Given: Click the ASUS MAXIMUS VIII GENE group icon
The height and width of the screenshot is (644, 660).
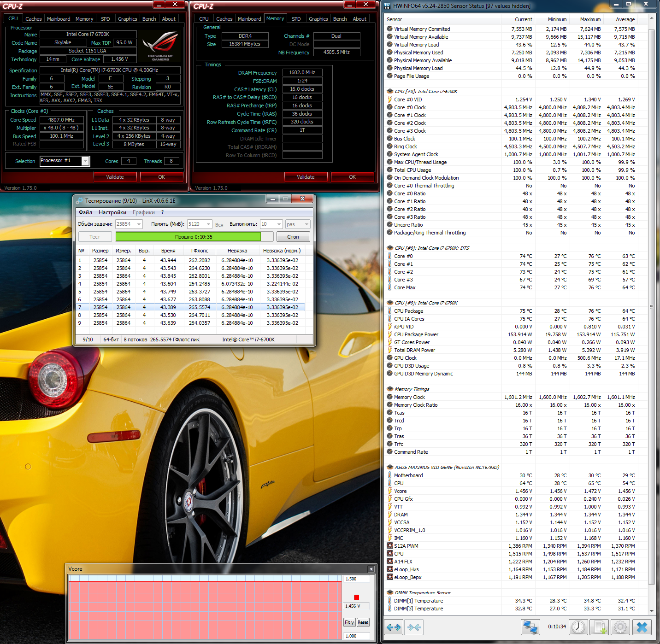Looking at the screenshot, I should tap(390, 467).
